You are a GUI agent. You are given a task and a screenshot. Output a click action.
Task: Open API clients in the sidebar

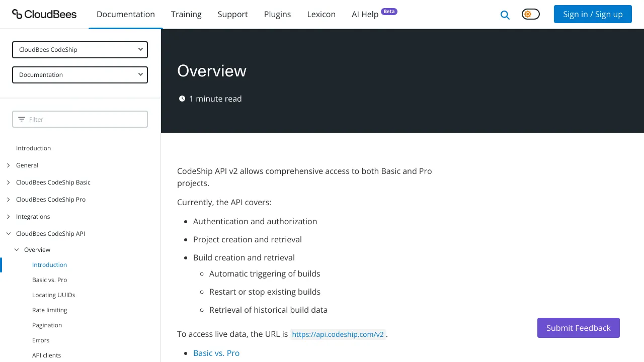[46, 355]
